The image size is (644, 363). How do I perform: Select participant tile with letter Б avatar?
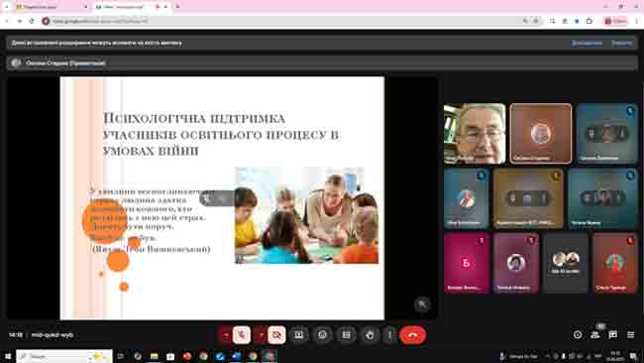pyautogui.click(x=467, y=263)
